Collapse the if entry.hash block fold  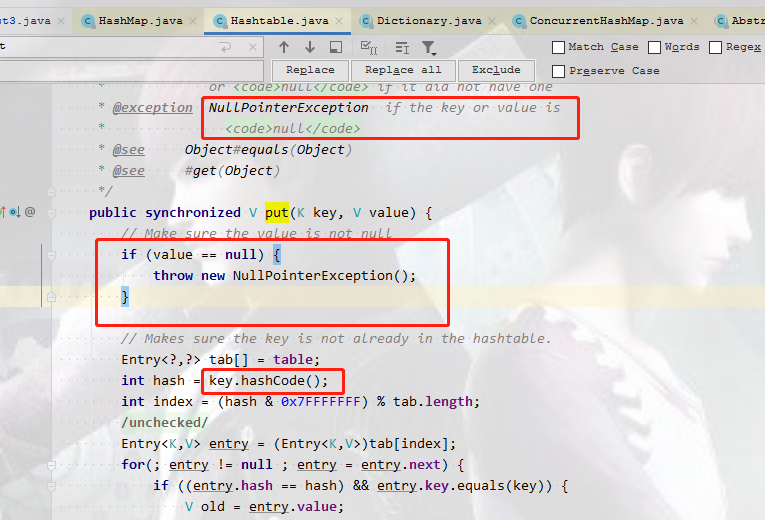click(x=52, y=486)
